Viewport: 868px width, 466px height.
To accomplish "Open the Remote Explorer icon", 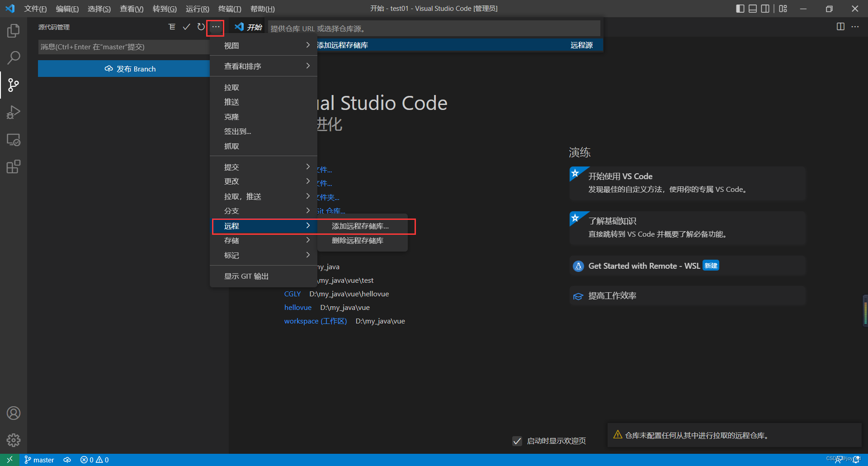I will pos(14,140).
